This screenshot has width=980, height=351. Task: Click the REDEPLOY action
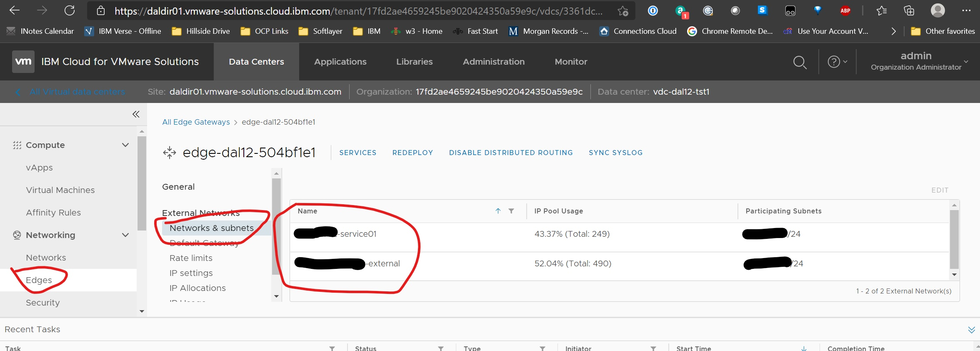[412, 153]
